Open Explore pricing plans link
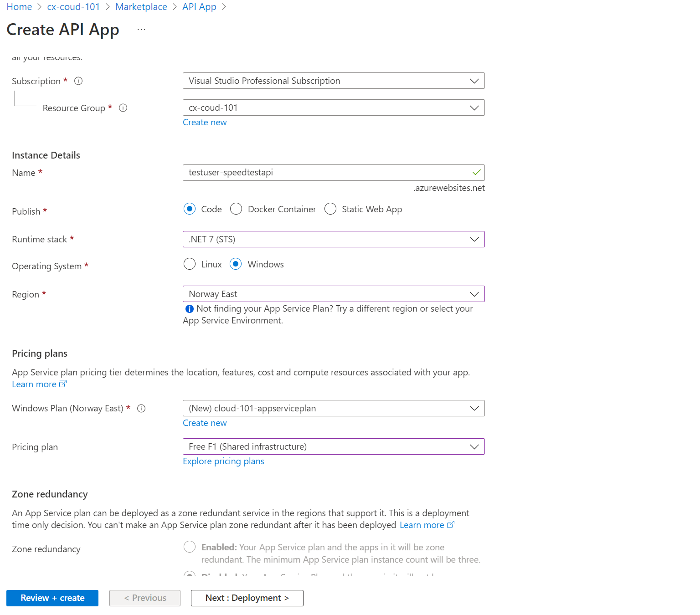The width and height of the screenshot is (700, 615). pyautogui.click(x=223, y=461)
